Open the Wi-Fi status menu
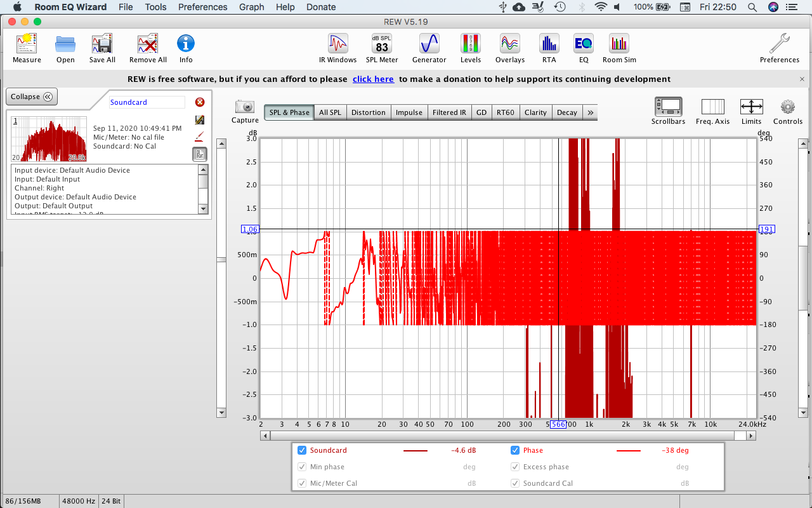The image size is (812, 508). (x=601, y=7)
